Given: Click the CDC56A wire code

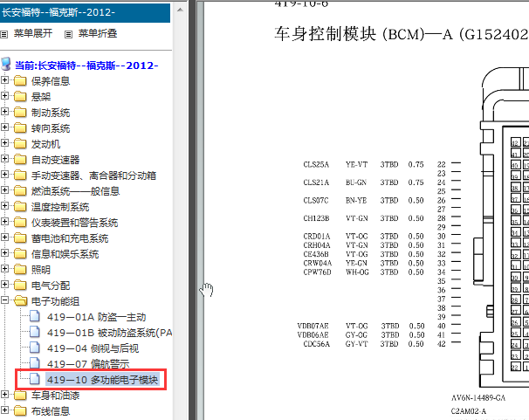Looking at the screenshot, I should coord(317,344).
